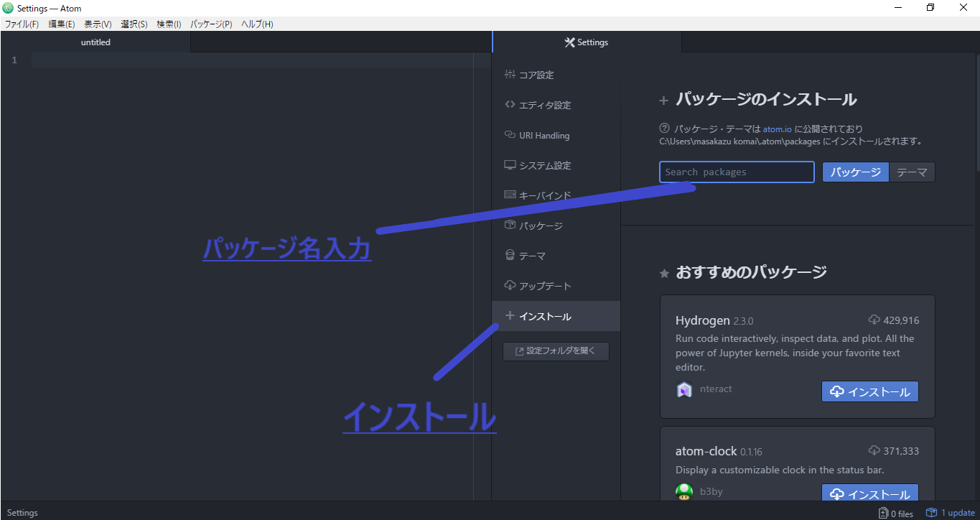
Task: Focus the Search packages input field
Action: tap(737, 172)
